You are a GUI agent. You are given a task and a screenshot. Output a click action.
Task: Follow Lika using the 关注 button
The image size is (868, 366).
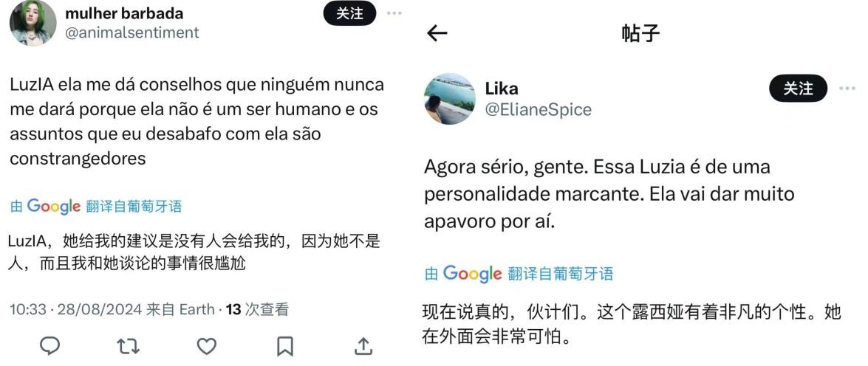(x=798, y=89)
